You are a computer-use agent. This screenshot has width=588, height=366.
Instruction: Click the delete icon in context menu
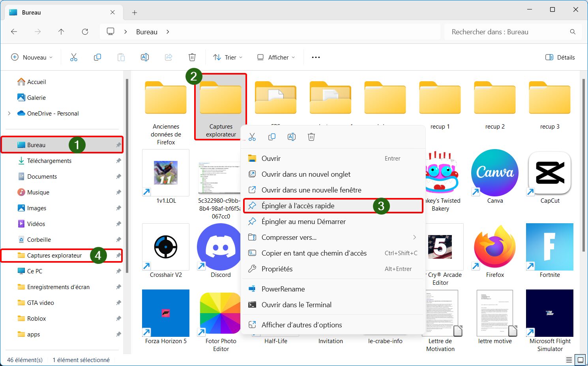[x=311, y=137]
